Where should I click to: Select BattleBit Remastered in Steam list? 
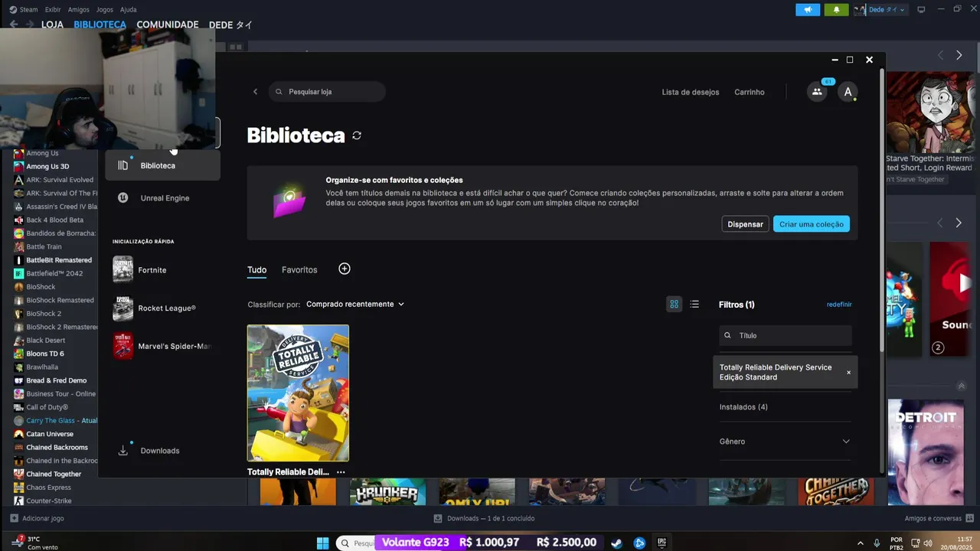coord(59,260)
